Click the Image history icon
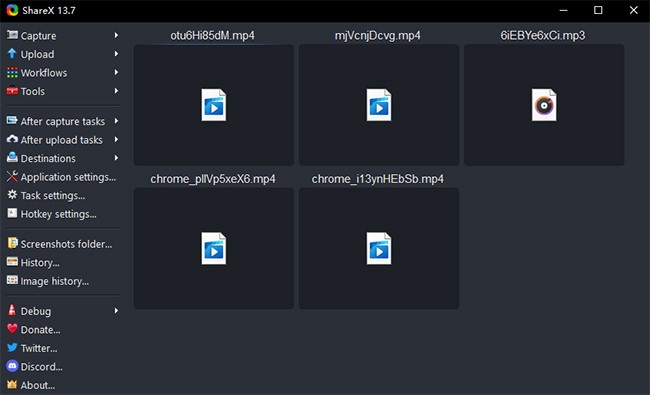The height and width of the screenshot is (395, 650). [12, 280]
